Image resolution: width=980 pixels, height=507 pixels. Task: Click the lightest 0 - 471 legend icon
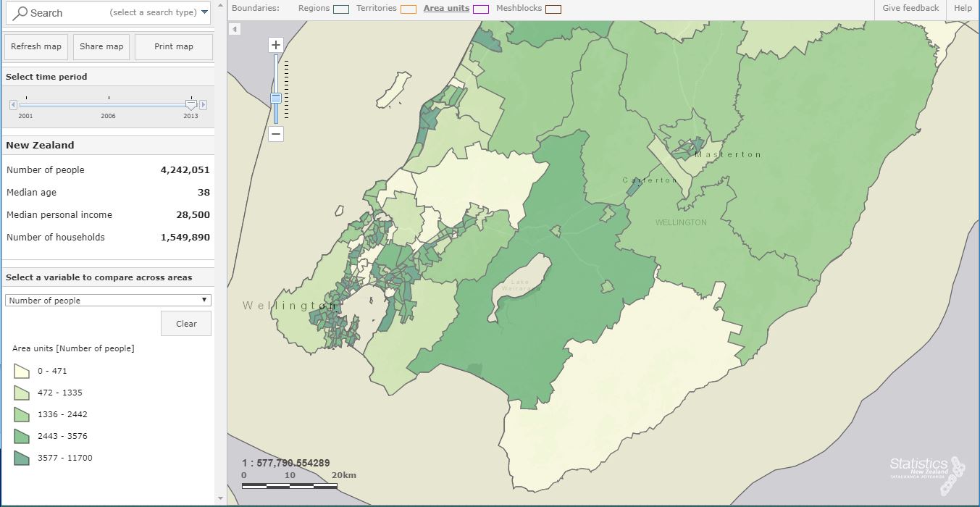click(21, 372)
